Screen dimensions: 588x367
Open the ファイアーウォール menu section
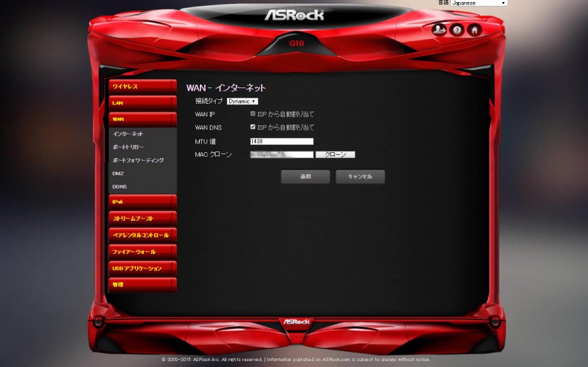point(142,251)
